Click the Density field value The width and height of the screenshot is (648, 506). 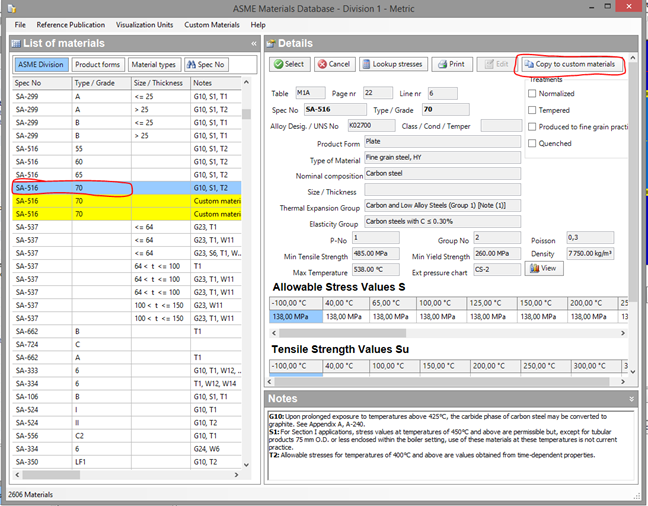pos(590,253)
